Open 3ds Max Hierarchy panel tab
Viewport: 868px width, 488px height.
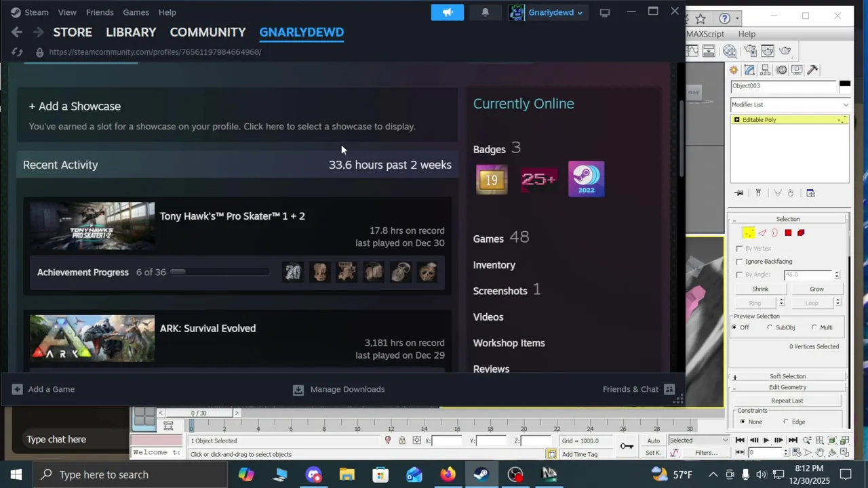point(765,70)
